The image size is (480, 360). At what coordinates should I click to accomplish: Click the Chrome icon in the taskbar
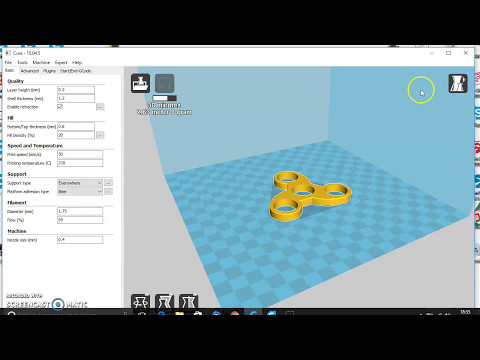[235, 313]
